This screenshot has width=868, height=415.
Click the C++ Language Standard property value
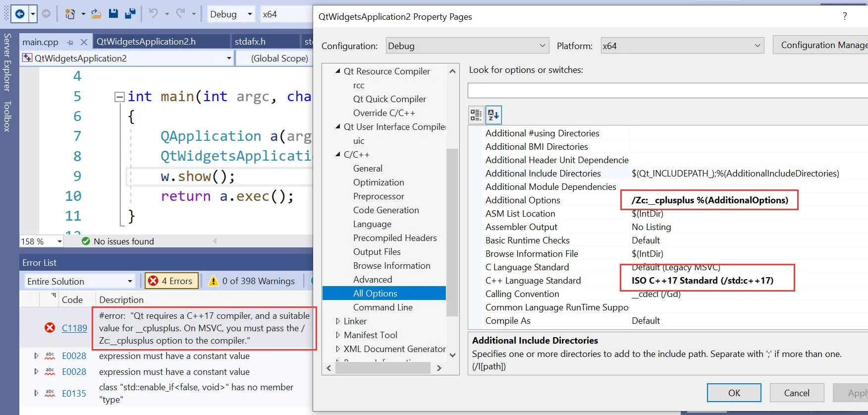pyautogui.click(x=702, y=281)
